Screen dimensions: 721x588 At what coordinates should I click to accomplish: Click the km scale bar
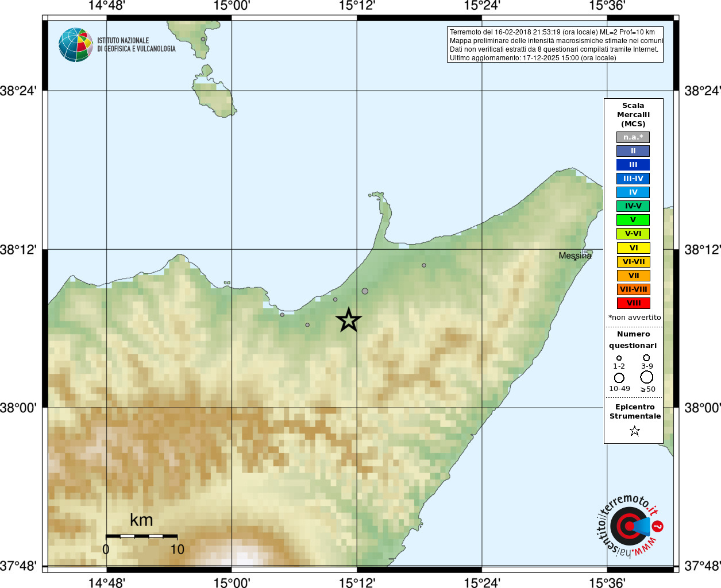point(141,536)
